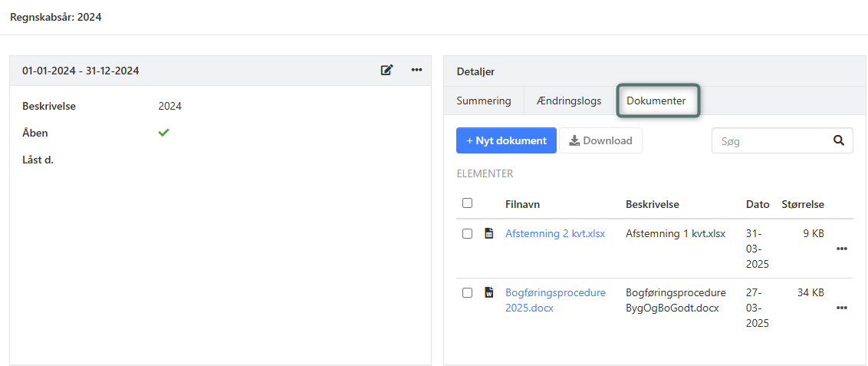The image size is (868, 366).
Task: Click the Nyt dokument button
Action: click(506, 140)
